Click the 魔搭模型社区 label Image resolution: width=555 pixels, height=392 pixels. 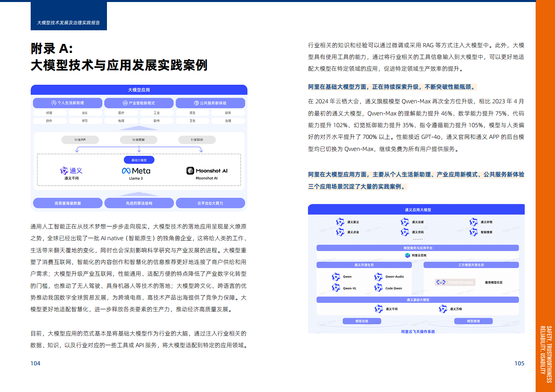pos(494,283)
